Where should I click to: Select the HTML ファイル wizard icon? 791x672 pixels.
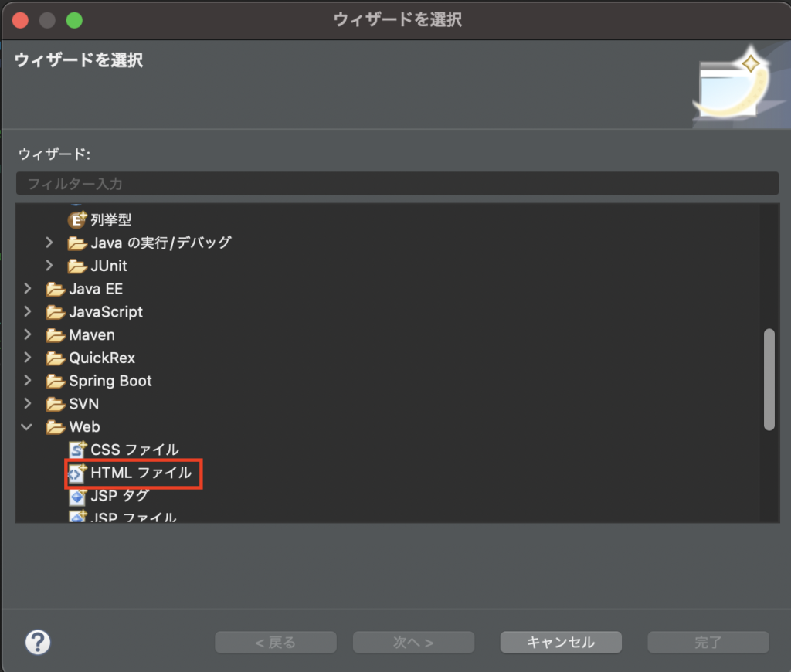[77, 473]
